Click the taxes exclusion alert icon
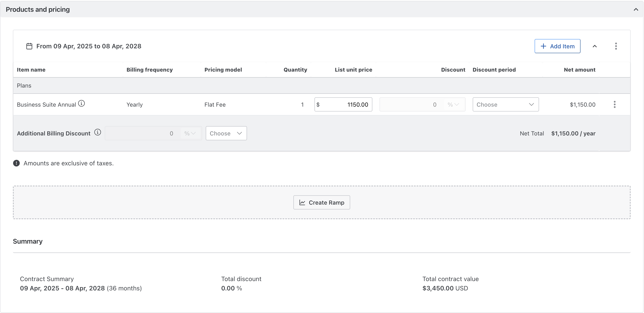 pyautogui.click(x=16, y=163)
